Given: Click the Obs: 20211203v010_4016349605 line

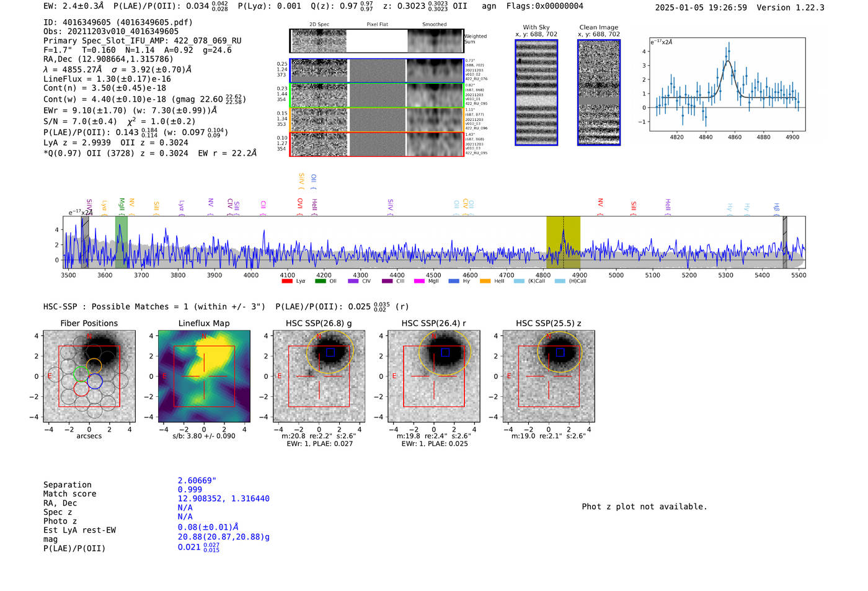Looking at the screenshot, I should (x=111, y=32).
